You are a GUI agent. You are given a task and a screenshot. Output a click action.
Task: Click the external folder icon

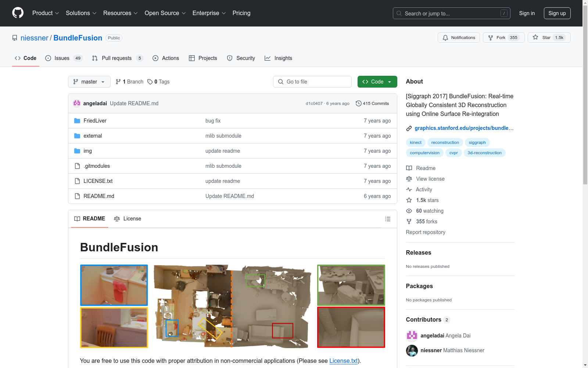77,136
